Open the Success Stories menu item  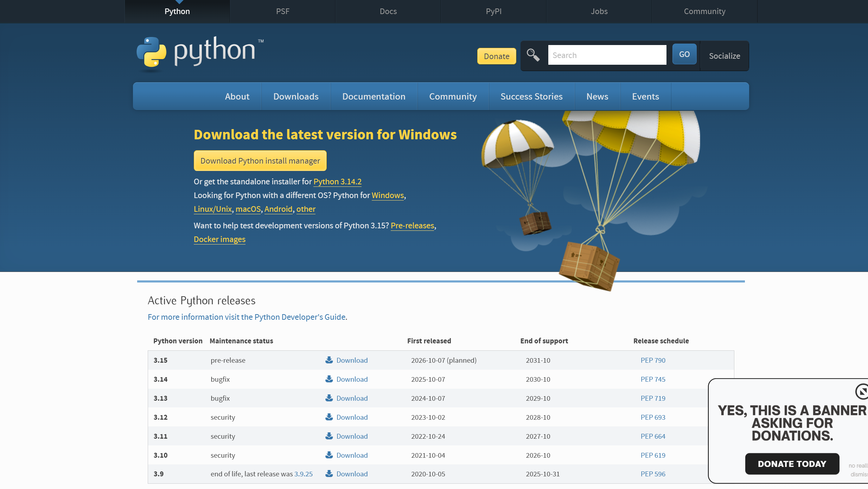coord(531,96)
